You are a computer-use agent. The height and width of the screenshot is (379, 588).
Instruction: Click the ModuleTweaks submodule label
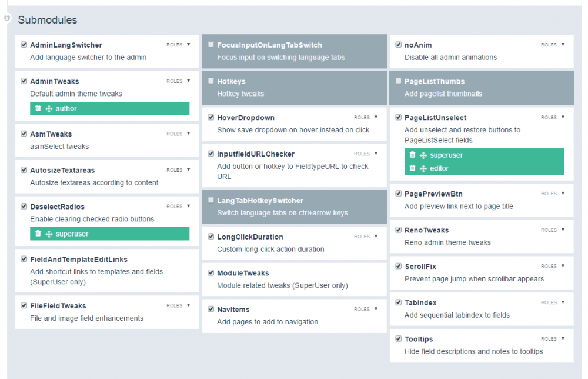coord(243,273)
